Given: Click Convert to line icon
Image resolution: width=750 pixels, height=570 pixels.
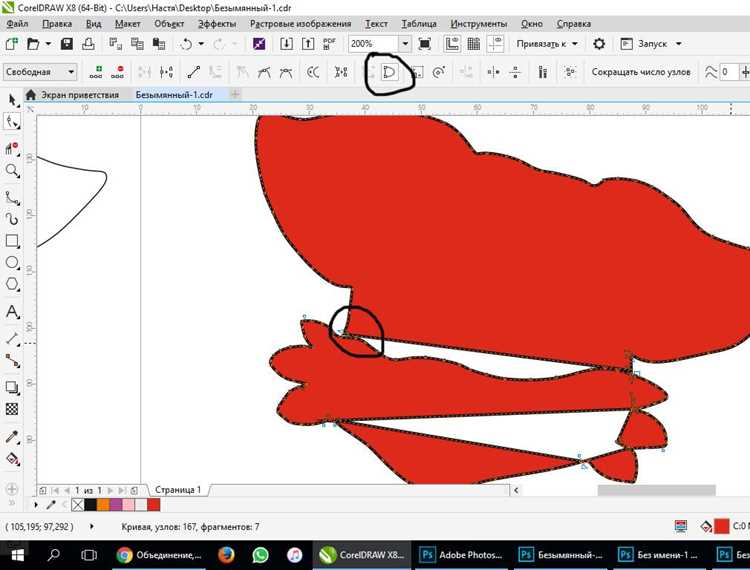Looking at the screenshot, I should coord(194,72).
